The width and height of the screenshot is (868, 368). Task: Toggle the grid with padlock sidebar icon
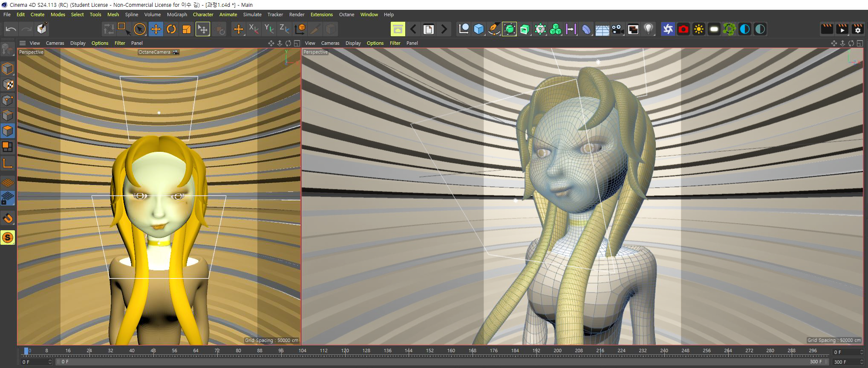8,198
